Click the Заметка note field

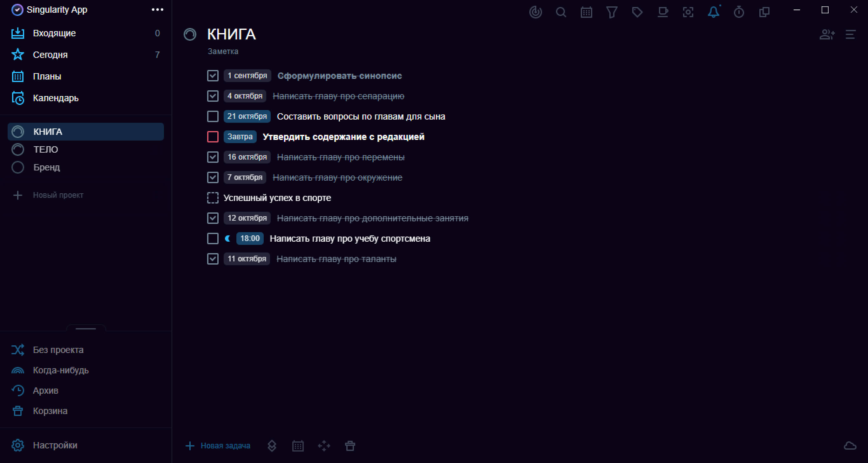pos(223,51)
